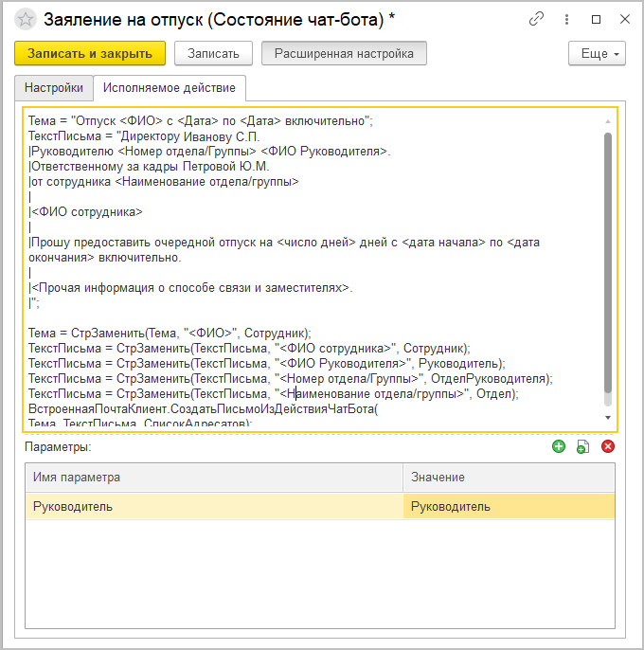This screenshot has width=644, height=650.
Task: Click the line |<Прочая информация о способе связи
Action: (190, 288)
